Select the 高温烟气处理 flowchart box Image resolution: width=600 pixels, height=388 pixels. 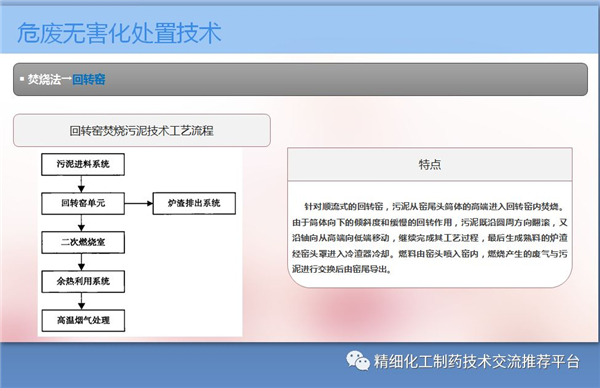coord(83,320)
